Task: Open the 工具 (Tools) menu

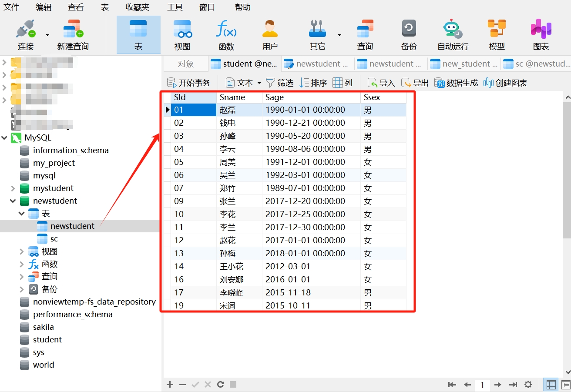Action: point(175,7)
